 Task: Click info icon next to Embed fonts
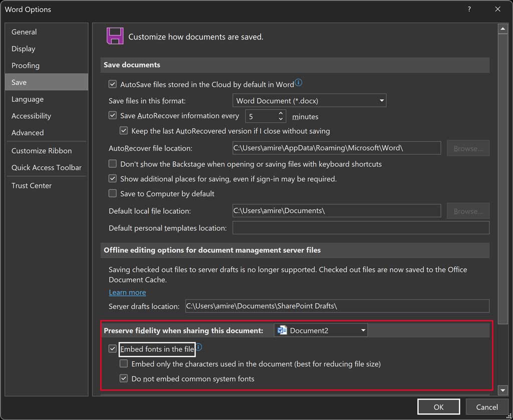pos(198,347)
